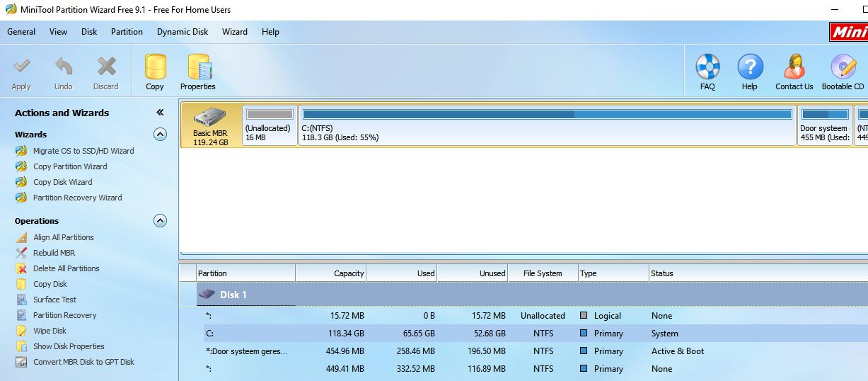Click Convert MBR Disk to GPT Disk link
This screenshot has width=868, height=381.
coord(83,362)
